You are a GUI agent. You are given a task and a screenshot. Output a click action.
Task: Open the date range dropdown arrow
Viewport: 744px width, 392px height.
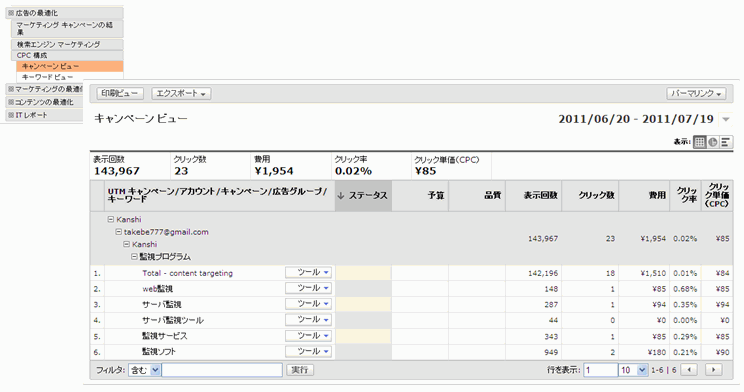tap(726, 119)
